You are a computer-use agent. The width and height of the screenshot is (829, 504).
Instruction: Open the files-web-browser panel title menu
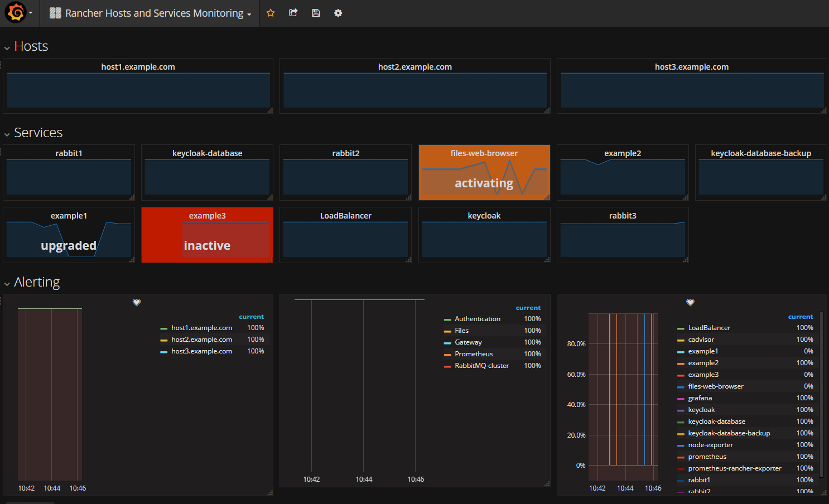pos(484,153)
